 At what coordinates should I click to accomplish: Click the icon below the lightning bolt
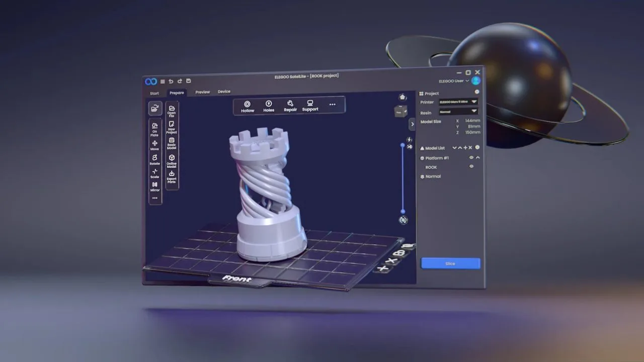409,147
